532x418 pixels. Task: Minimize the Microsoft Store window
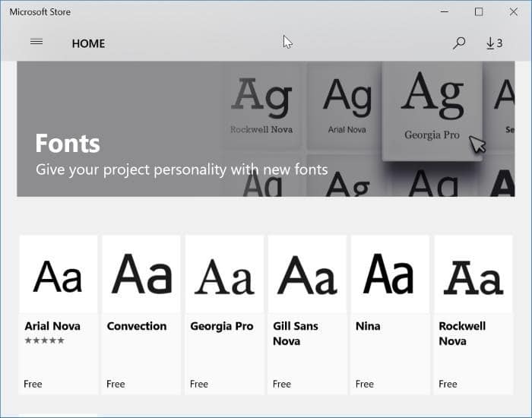[445, 12]
